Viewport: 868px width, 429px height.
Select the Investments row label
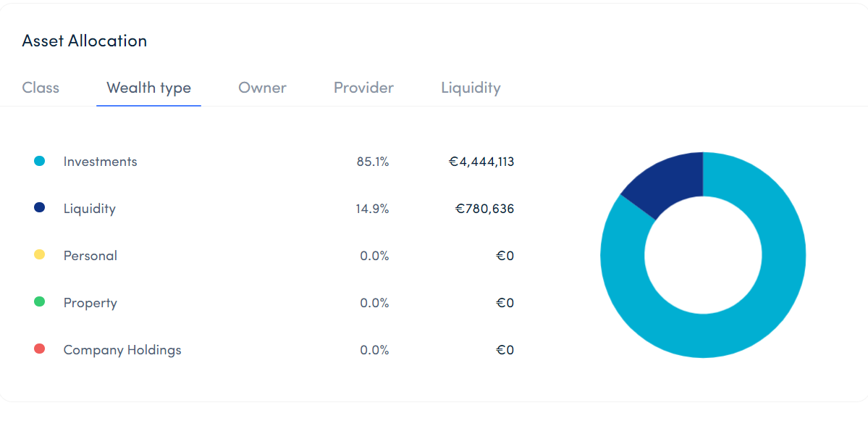pyautogui.click(x=100, y=162)
